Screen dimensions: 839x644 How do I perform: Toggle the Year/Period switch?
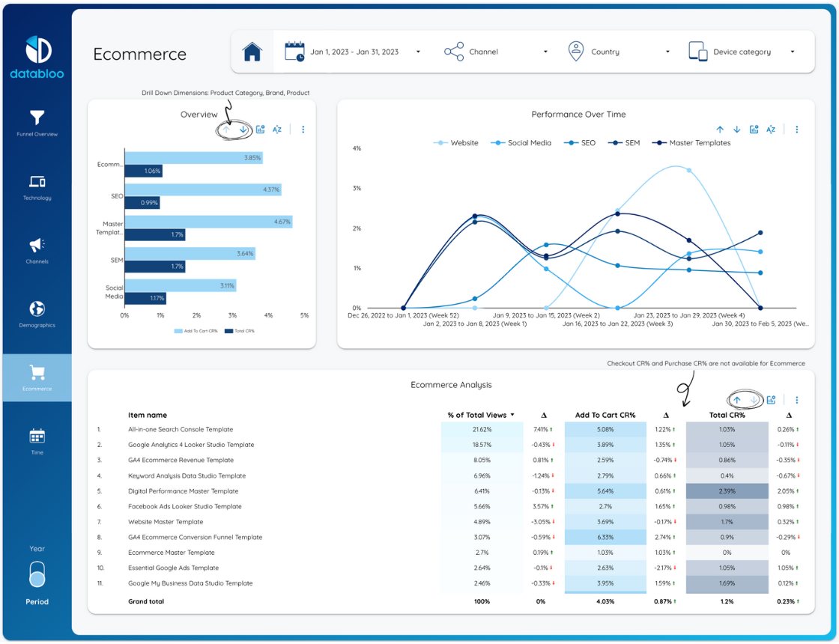tap(37, 574)
